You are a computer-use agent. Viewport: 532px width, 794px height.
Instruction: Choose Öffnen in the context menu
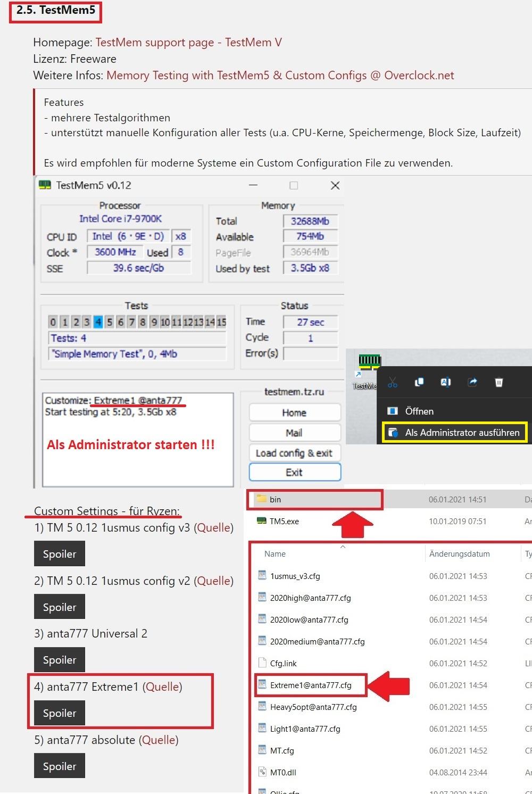click(x=419, y=411)
